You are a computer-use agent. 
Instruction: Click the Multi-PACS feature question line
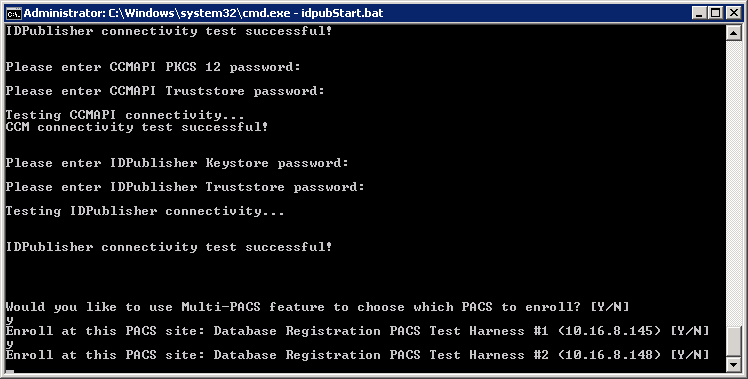(317, 307)
